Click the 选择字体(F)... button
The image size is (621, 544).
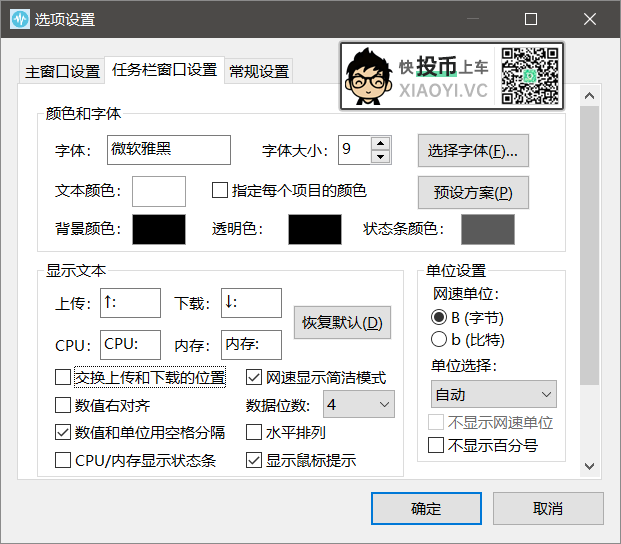[473, 150]
